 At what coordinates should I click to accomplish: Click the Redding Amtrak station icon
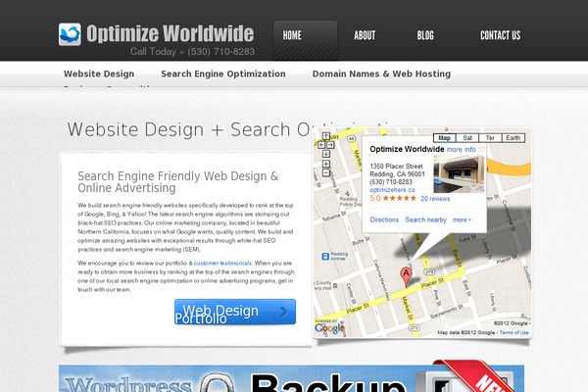(x=325, y=257)
